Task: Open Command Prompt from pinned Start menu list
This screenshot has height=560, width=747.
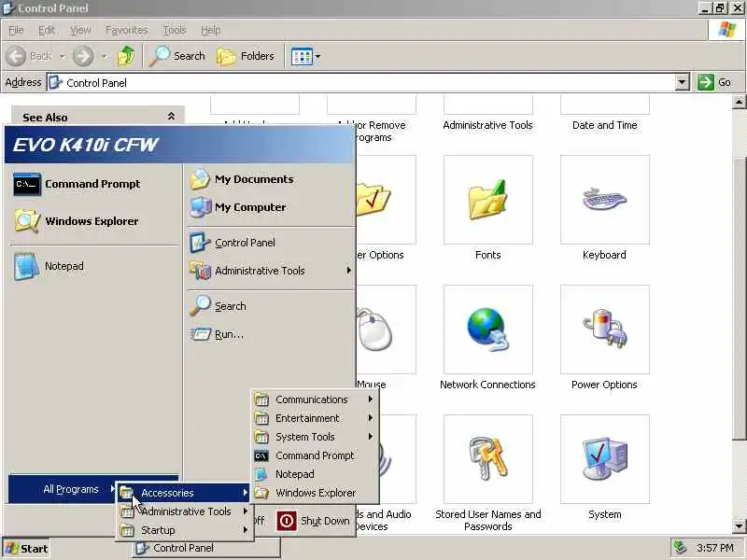Action: click(93, 184)
